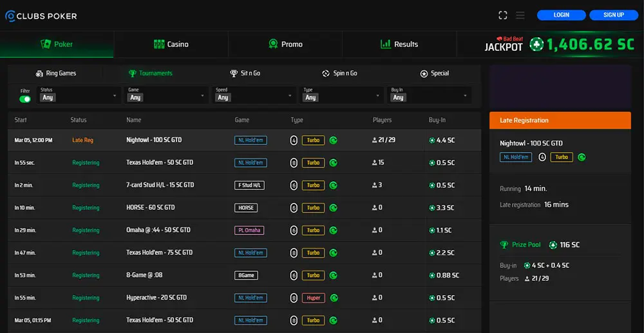Click green re-entry icon in Nightowl row
Screen dimensions: 644x333
click(x=334, y=140)
